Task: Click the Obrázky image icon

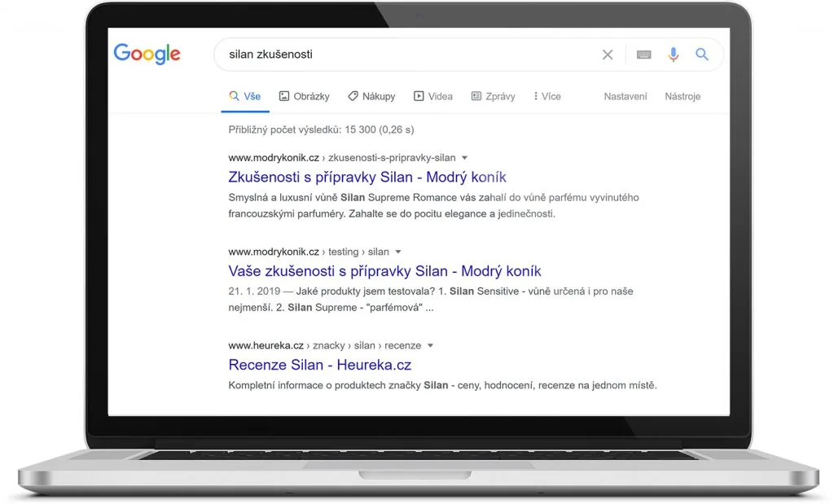Action: pyautogui.click(x=284, y=96)
